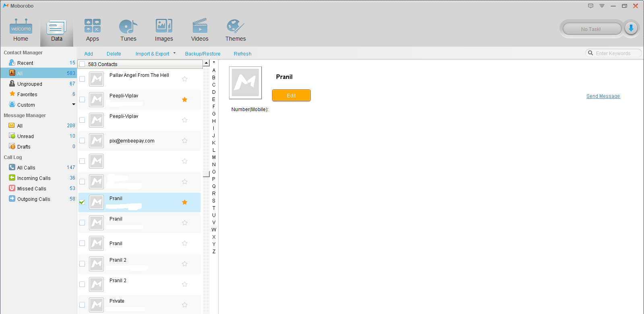Star the pix@embeepay.com contact

(185, 140)
